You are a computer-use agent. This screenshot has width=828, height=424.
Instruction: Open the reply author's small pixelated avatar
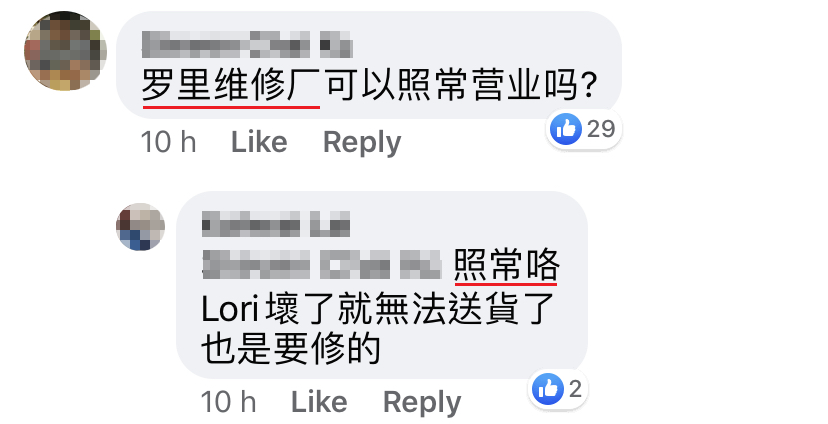click(140, 227)
